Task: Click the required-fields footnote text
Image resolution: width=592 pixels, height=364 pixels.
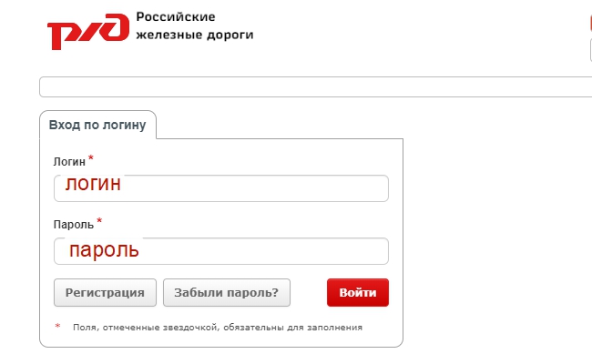Action: coord(218,328)
